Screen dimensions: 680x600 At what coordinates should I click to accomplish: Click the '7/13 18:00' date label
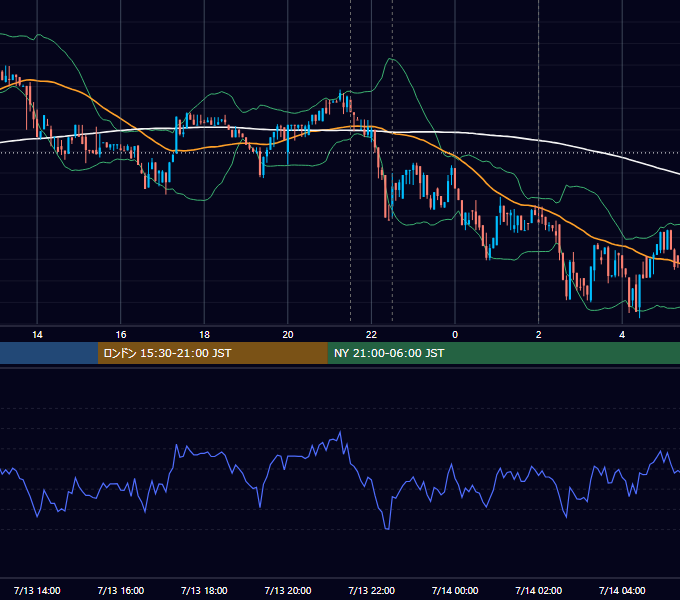pos(204,590)
